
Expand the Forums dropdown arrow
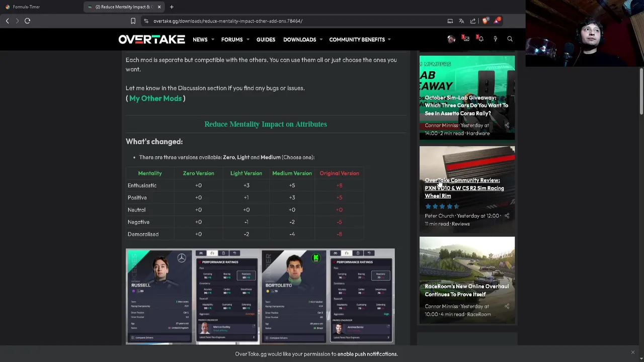248,40
